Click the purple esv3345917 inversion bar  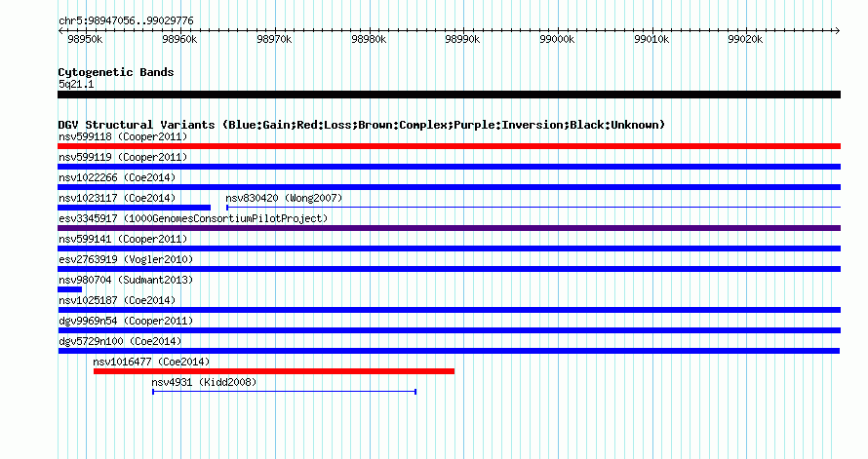tap(449, 228)
